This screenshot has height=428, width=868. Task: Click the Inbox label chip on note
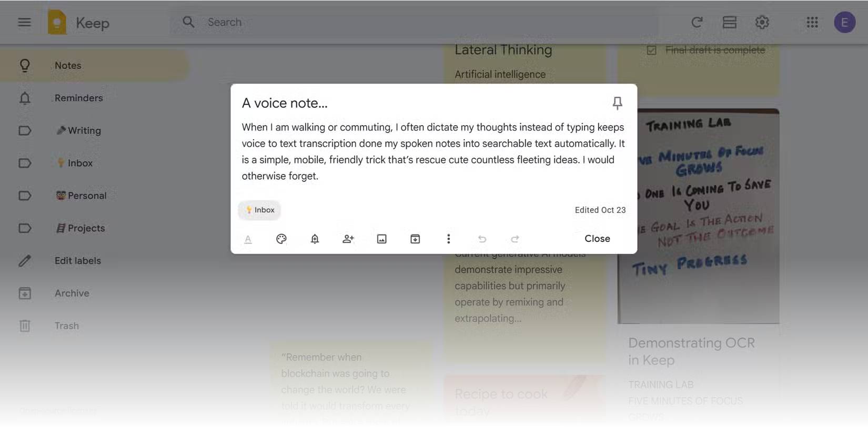tap(260, 210)
